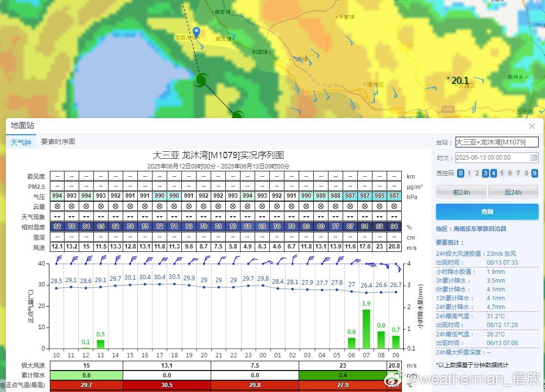The width and height of the screenshot is (545, 392).
Task: Click the 相对湿度 row label
Action: [33, 227]
